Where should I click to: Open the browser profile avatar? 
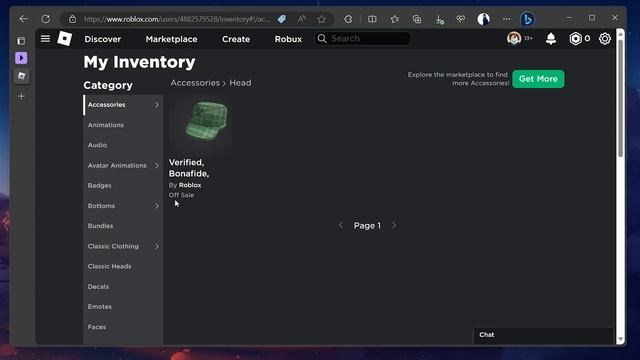(x=483, y=19)
